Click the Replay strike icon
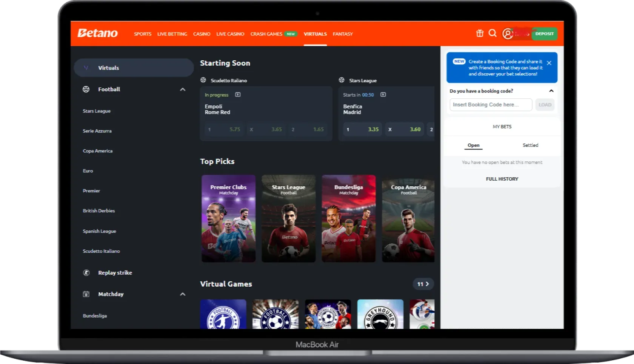 [86, 273]
